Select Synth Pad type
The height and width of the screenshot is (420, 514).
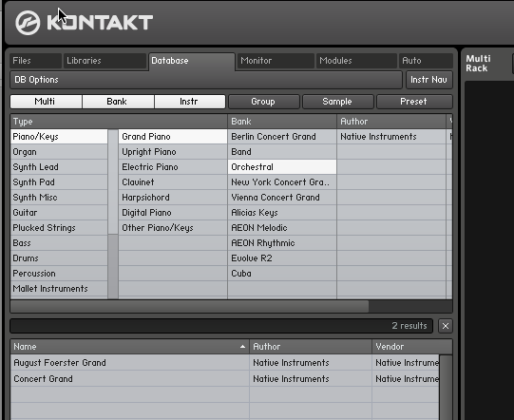click(59, 181)
